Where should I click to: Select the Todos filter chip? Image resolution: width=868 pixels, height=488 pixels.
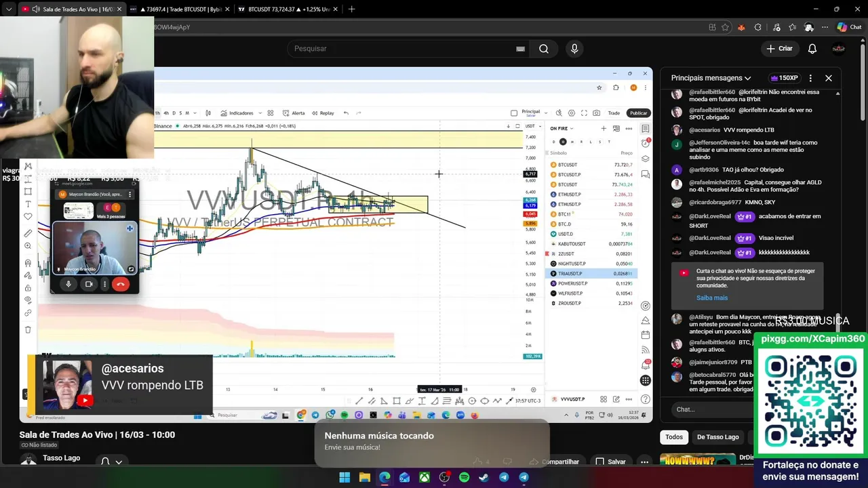674,437
